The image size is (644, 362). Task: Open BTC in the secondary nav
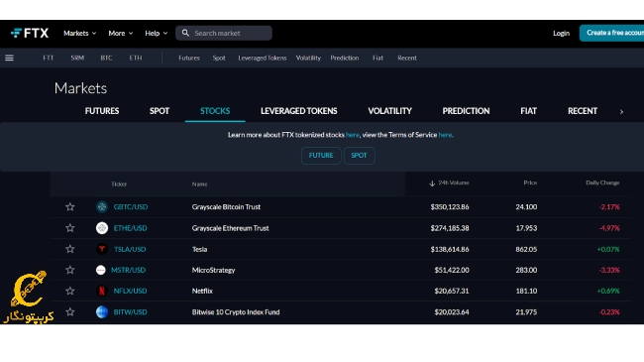106,58
